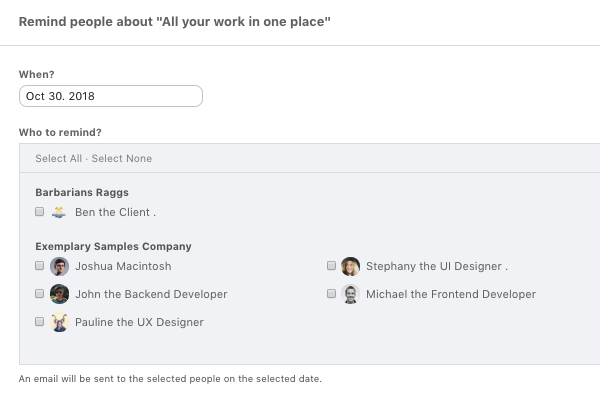The image size is (600, 400).
Task: Open the When date field
Action: pyautogui.click(x=111, y=96)
